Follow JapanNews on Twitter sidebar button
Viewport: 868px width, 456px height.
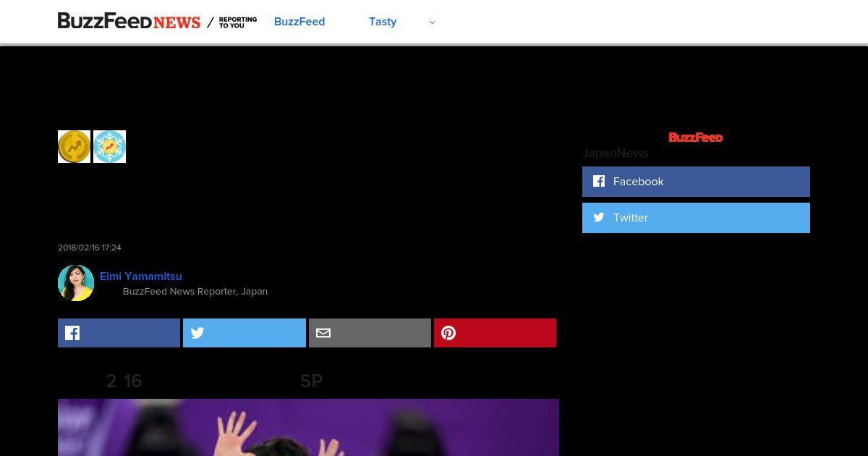pos(696,218)
